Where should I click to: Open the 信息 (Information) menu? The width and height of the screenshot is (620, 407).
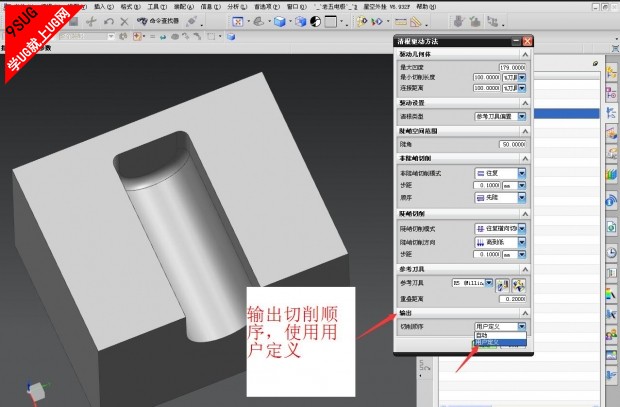tap(210, 7)
